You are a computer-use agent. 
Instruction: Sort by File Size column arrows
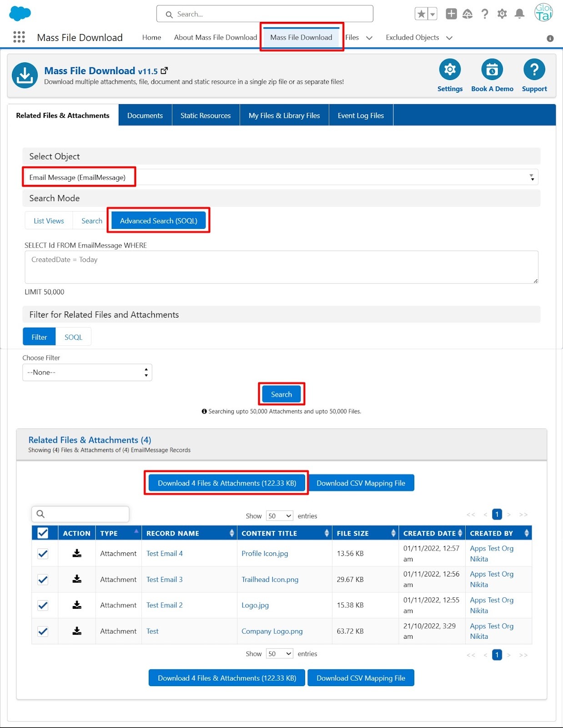click(x=393, y=533)
